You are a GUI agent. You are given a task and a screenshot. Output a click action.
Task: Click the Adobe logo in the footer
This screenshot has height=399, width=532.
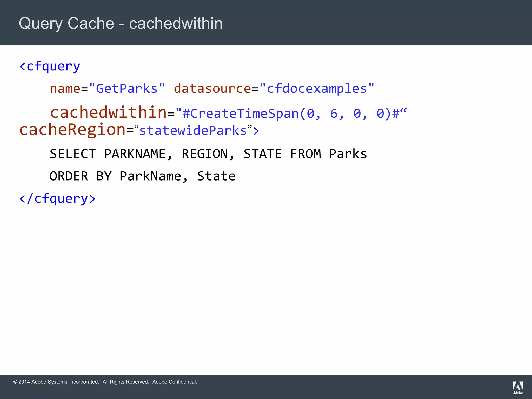[x=518, y=388]
